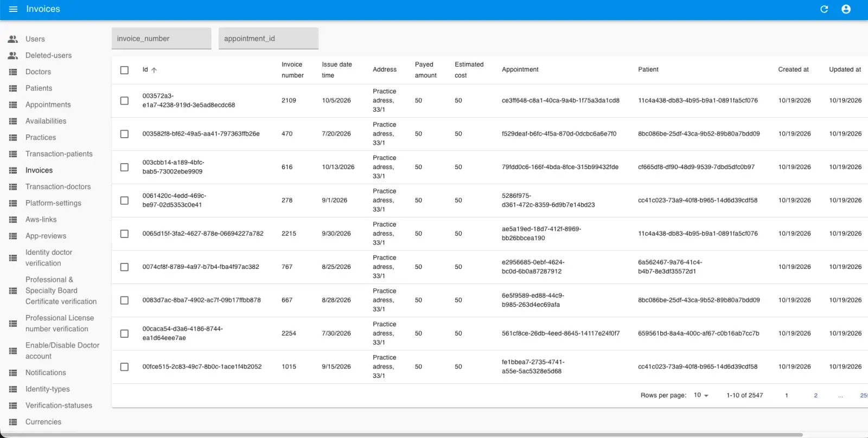Open Identity doctor verification menu item
Viewport: 868px width, 438px height.
pyautogui.click(x=49, y=258)
